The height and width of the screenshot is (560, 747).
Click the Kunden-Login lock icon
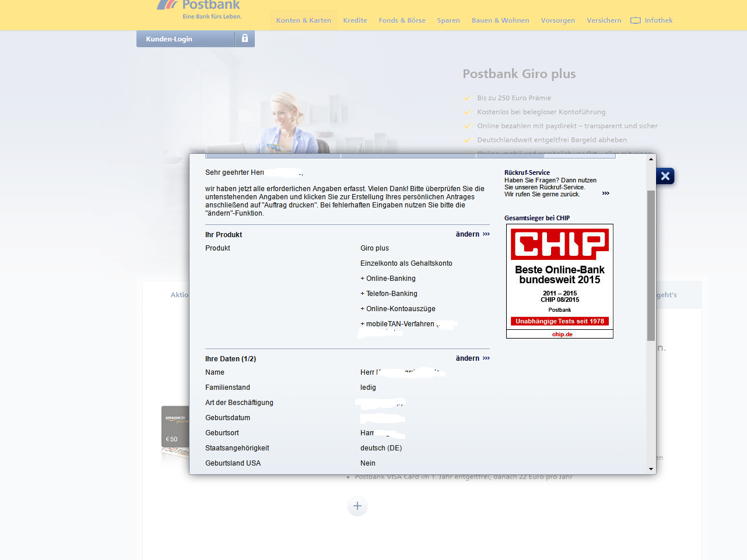[x=245, y=38]
